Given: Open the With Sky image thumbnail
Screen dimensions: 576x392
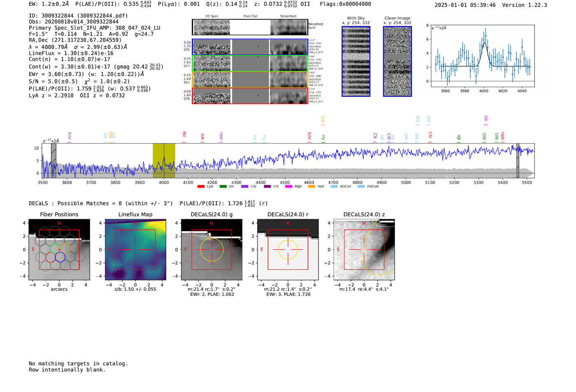Looking at the screenshot, I should coord(356,61).
